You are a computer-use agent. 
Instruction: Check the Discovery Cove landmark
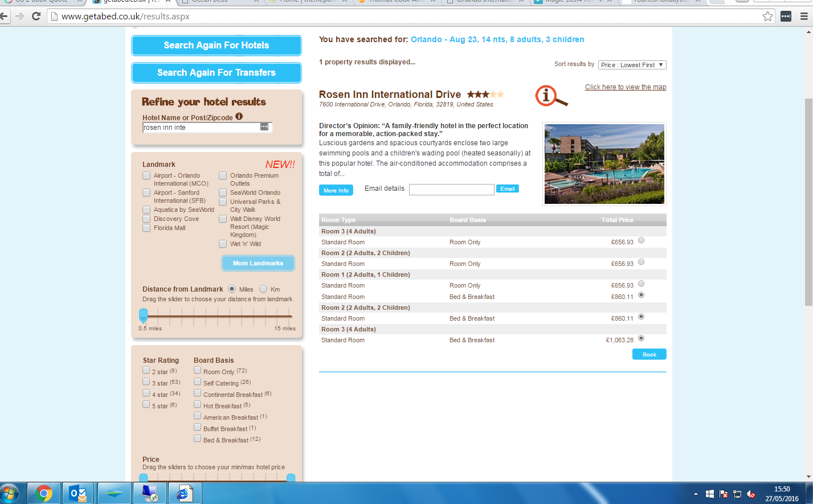point(146,219)
